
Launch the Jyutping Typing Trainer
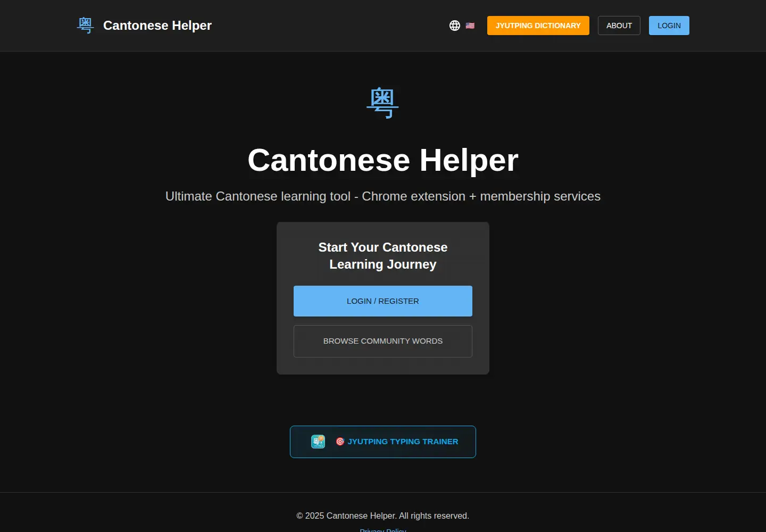(x=383, y=442)
